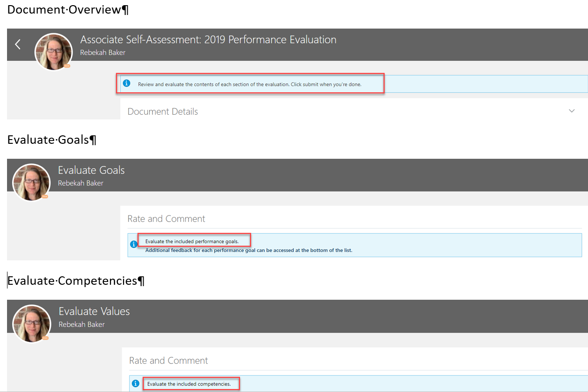Select the Rebekah Baker name under the evaluation title
Image resolution: width=588 pixels, height=392 pixels.
[102, 52]
